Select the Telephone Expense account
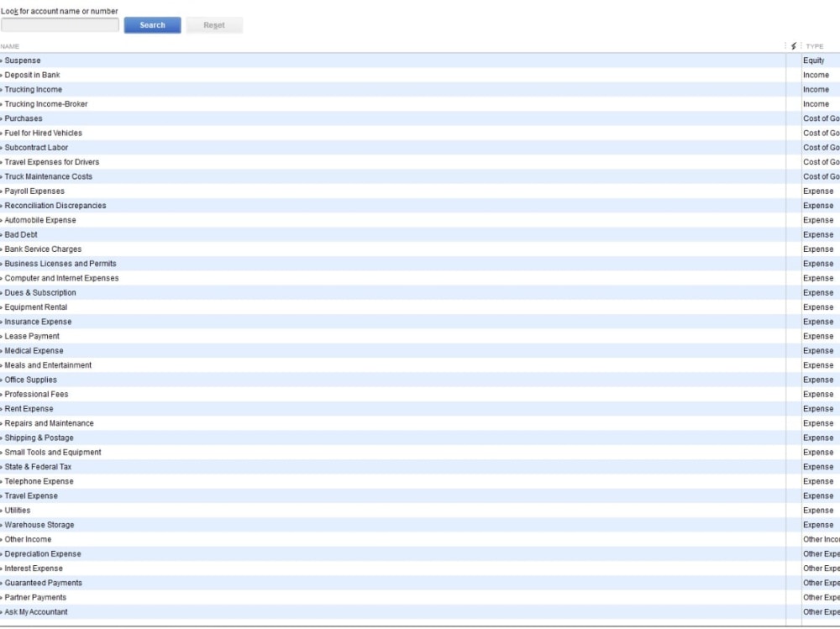The height and width of the screenshot is (629, 840). [x=39, y=481]
